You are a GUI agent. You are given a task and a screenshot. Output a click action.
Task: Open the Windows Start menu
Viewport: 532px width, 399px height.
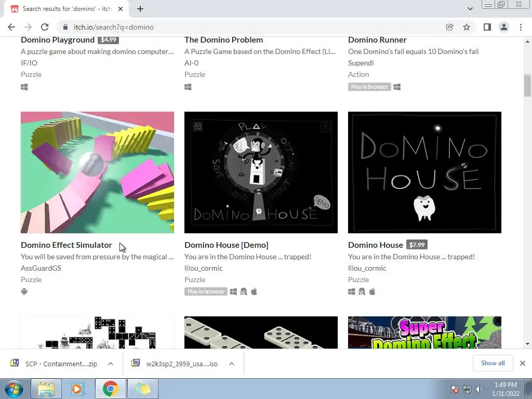click(14, 389)
